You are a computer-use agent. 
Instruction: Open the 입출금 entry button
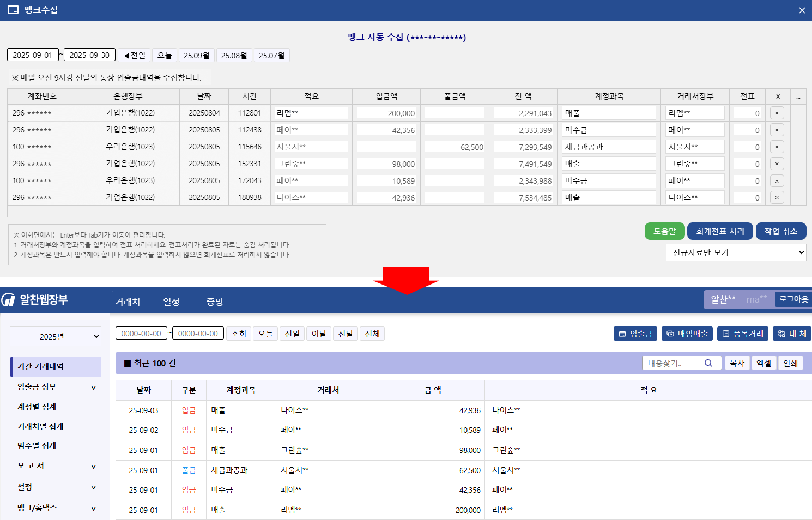[x=635, y=334]
